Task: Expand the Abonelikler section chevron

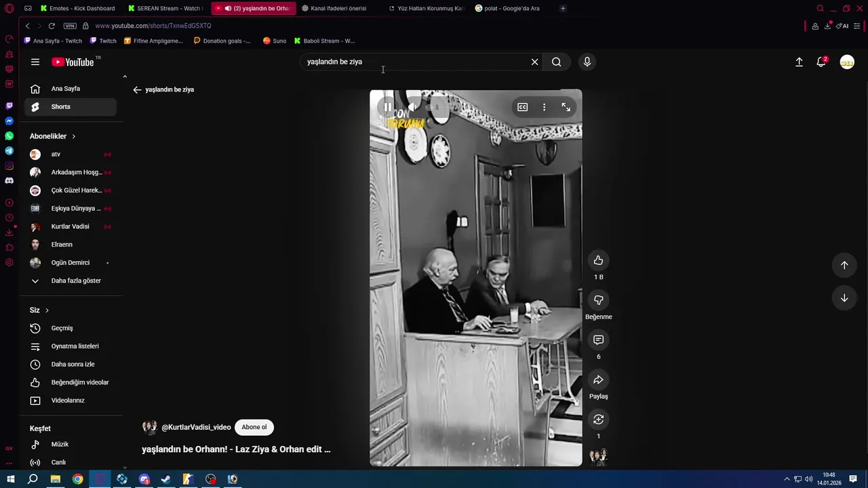Action: pyautogui.click(x=74, y=136)
